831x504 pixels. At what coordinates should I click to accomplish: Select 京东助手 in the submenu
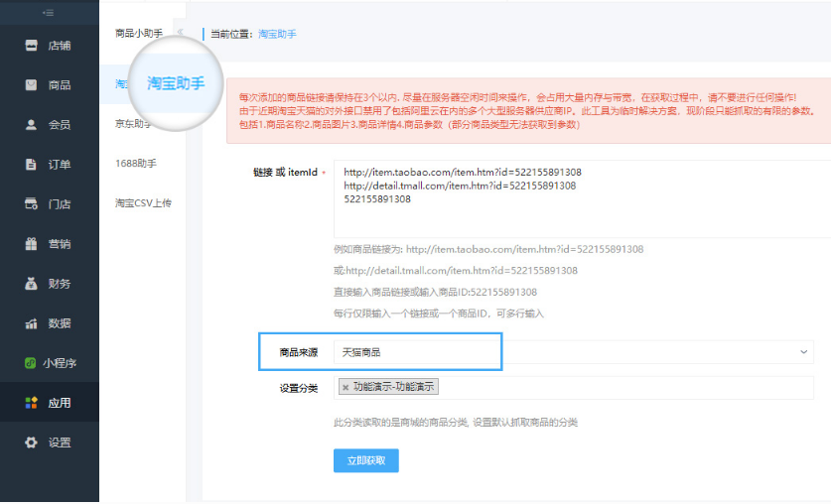133,124
